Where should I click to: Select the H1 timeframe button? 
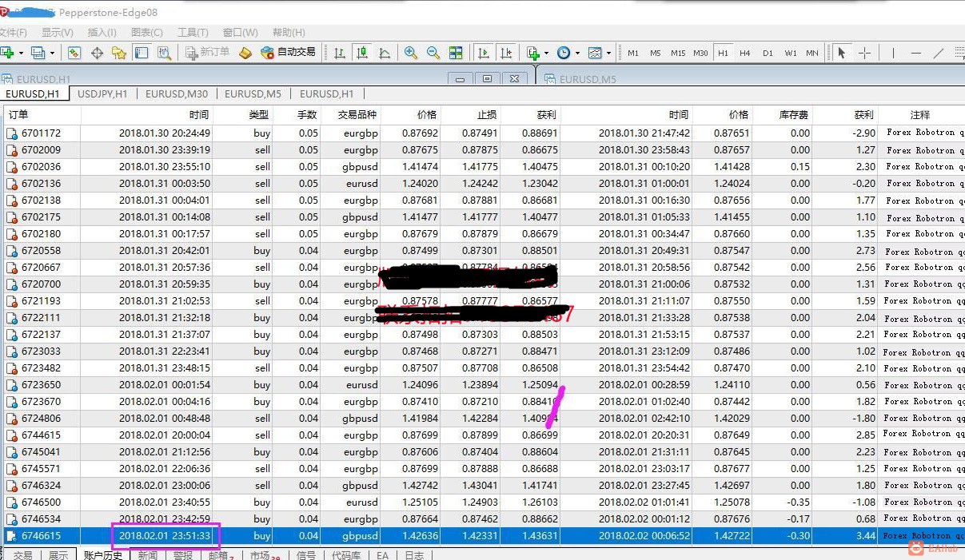pyautogui.click(x=723, y=53)
